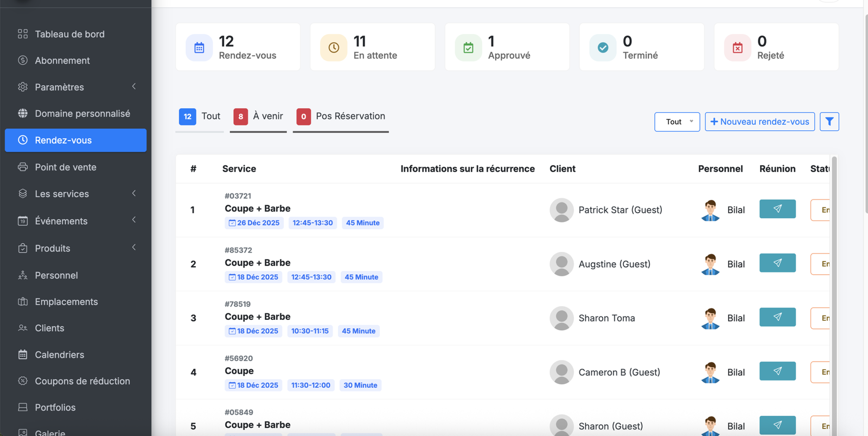The image size is (868, 436).
Task: Click the red Rejeté calendar icon
Action: (737, 48)
